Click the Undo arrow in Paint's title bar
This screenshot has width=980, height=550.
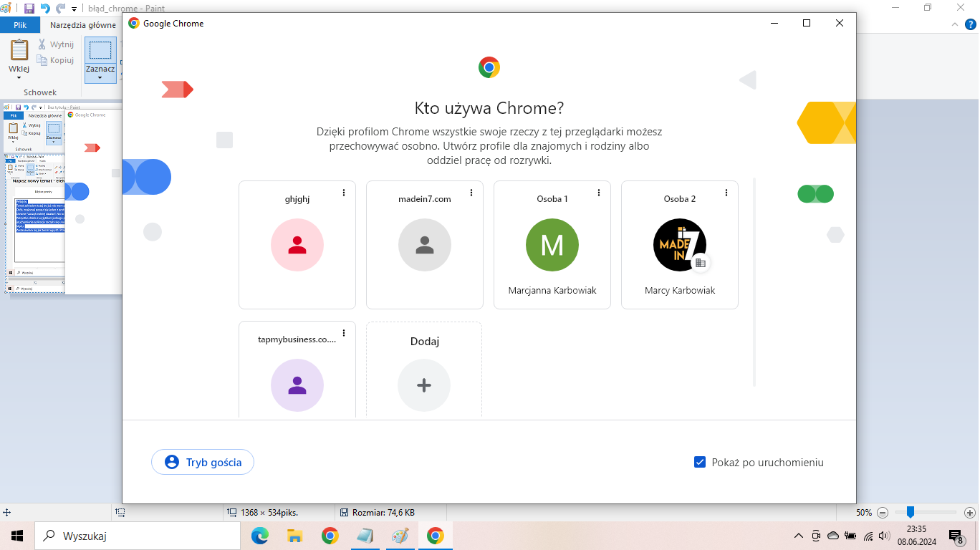pyautogui.click(x=45, y=9)
